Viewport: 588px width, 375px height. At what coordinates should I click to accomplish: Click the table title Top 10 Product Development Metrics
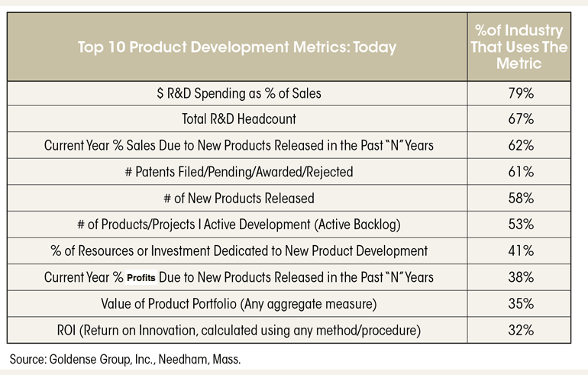237,47
